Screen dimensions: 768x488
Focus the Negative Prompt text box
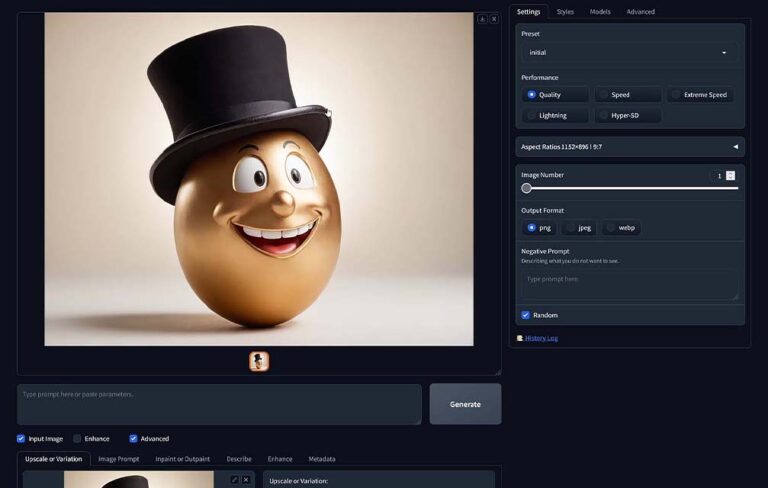click(629, 284)
